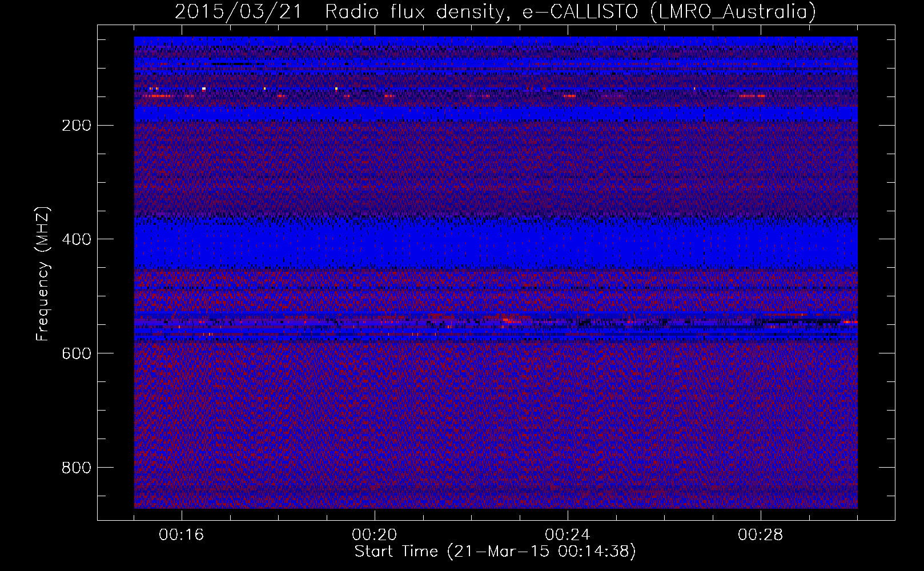The height and width of the screenshot is (571, 924).
Task: Click the 800 frequency tick label
Action: click(x=76, y=468)
